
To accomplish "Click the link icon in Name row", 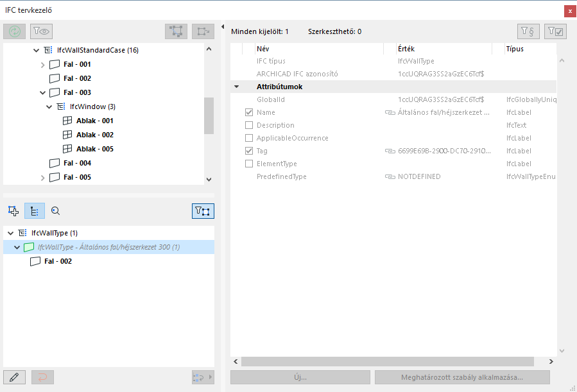I will [x=390, y=112].
